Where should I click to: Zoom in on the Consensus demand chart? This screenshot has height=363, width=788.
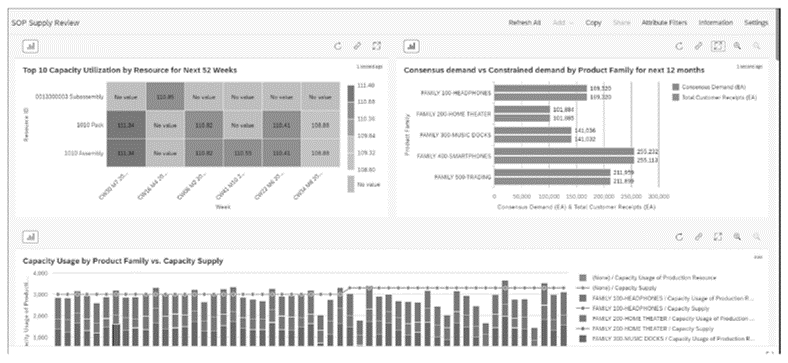[737, 46]
